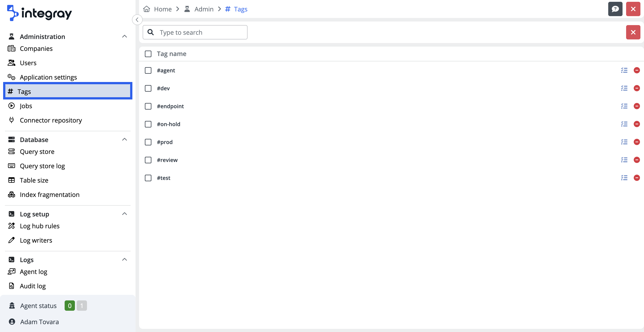
Task: Open the Index fragmentation tool
Action: pyautogui.click(x=49, y=194)
